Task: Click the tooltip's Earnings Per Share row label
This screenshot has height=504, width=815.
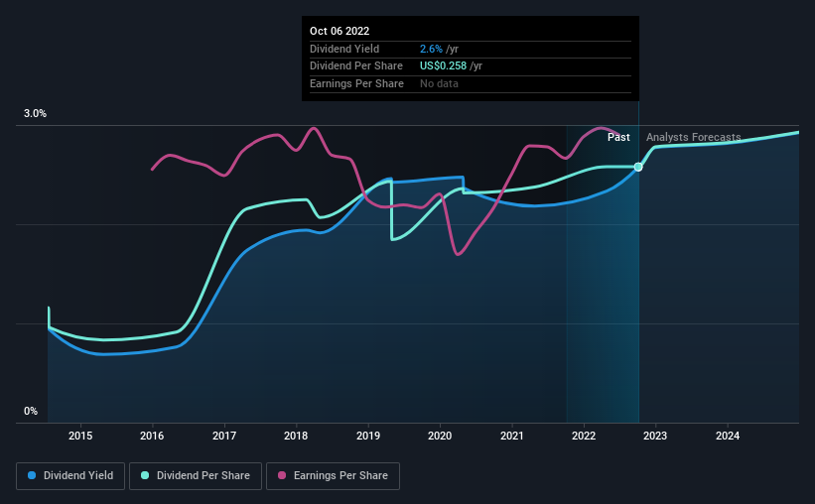Action: [356, 83]
